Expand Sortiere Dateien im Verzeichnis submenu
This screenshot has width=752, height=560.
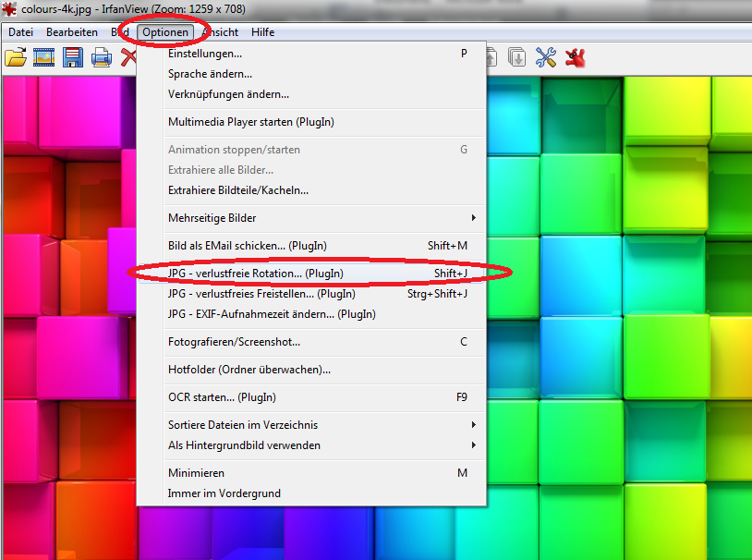(x=311, y=425)
